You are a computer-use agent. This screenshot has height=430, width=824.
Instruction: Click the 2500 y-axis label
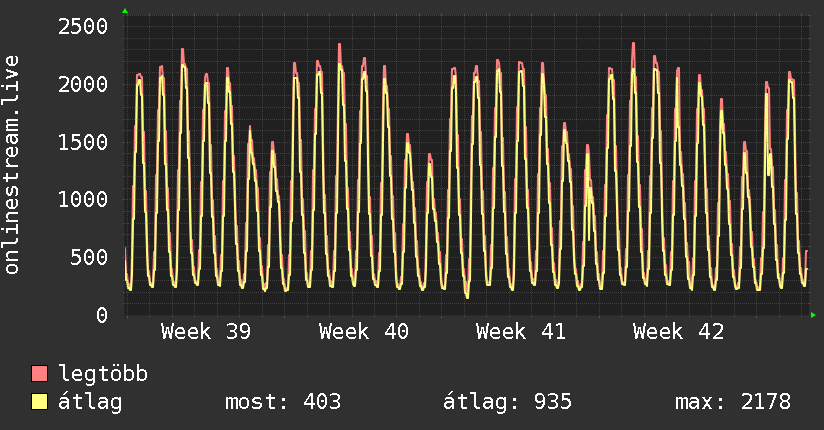click(82, 26)
